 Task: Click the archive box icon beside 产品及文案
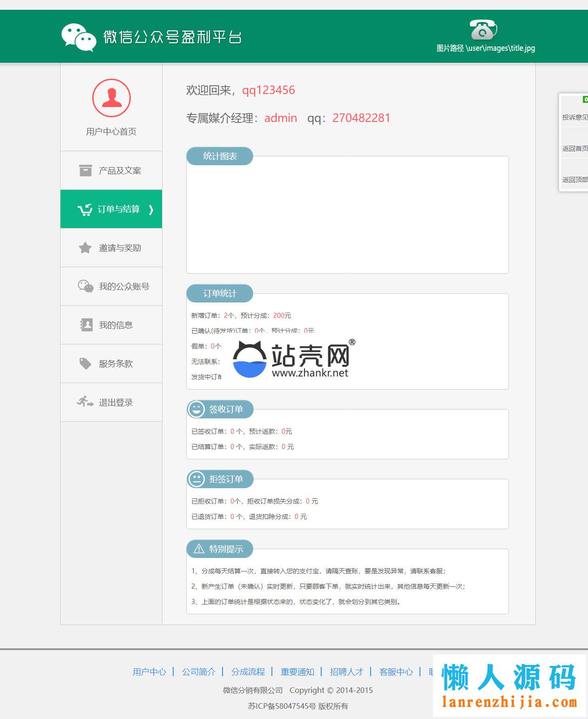click(85, 170)
